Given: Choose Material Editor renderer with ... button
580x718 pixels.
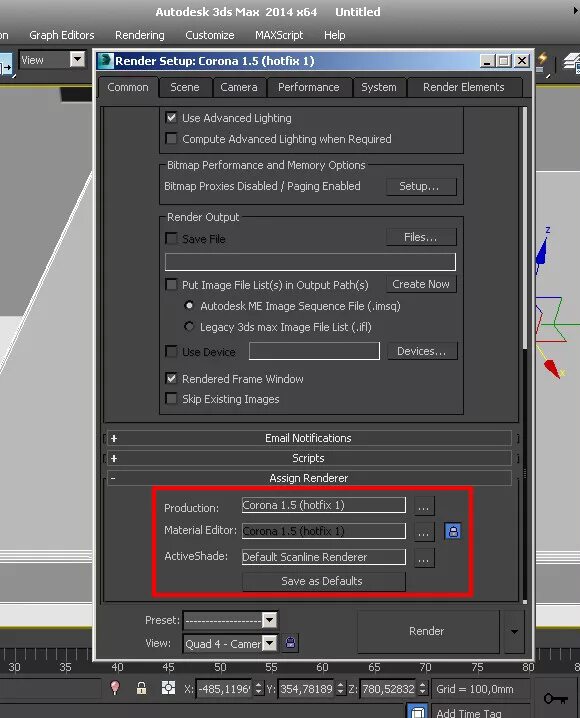Looking at the screenshot, I should (424, 532).
